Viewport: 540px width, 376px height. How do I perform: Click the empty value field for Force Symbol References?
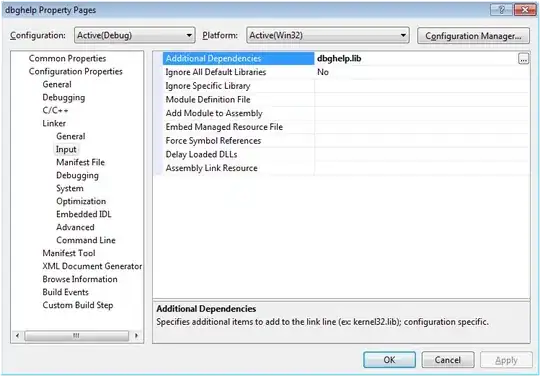point(422,141)
